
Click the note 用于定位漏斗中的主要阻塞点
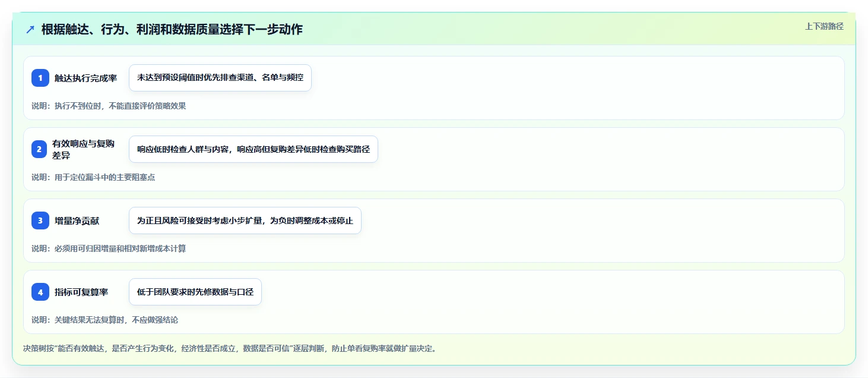pyautogui.click(x=93, y=177)
